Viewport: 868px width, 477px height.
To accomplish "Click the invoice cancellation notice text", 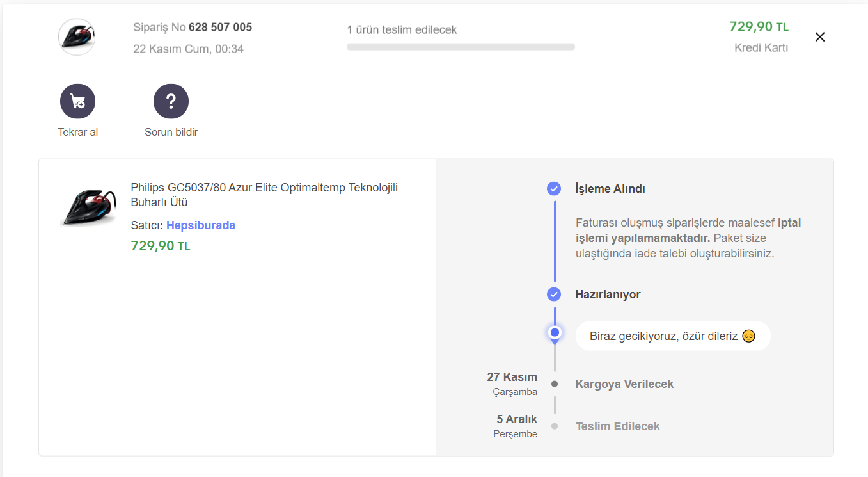I will point(688,238).
